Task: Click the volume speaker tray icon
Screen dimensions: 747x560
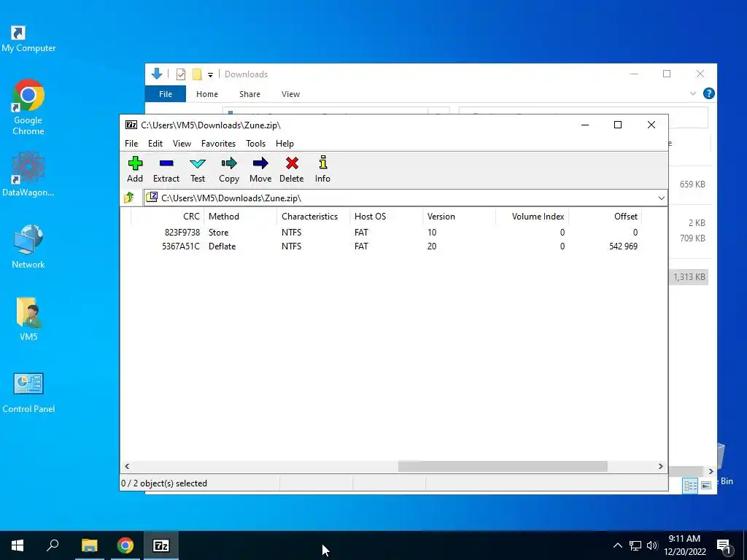Action: (x=652, y=545)
